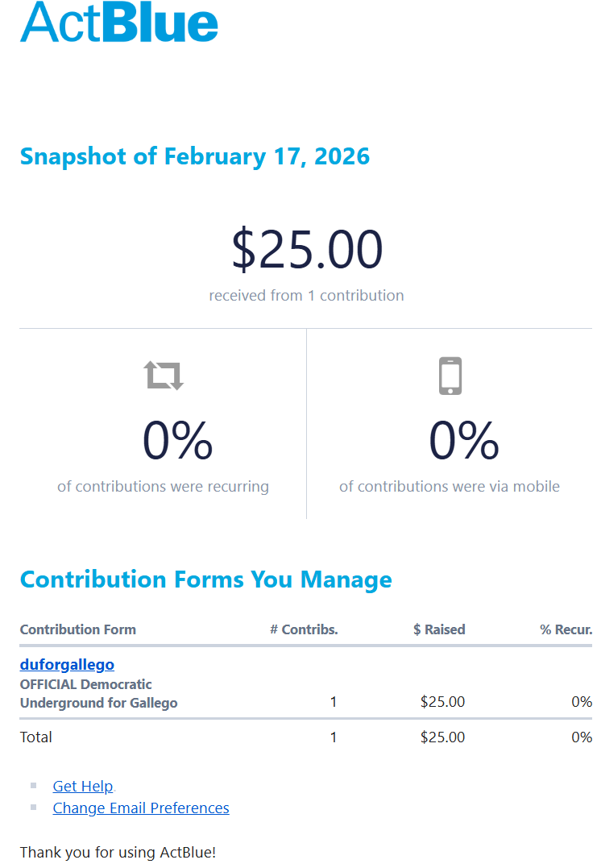The height and width of the screenshot is (868, 597).
Task: Click OFFICIAL Democratic Underground for Gallego text
Action: (x=98, y=694)
